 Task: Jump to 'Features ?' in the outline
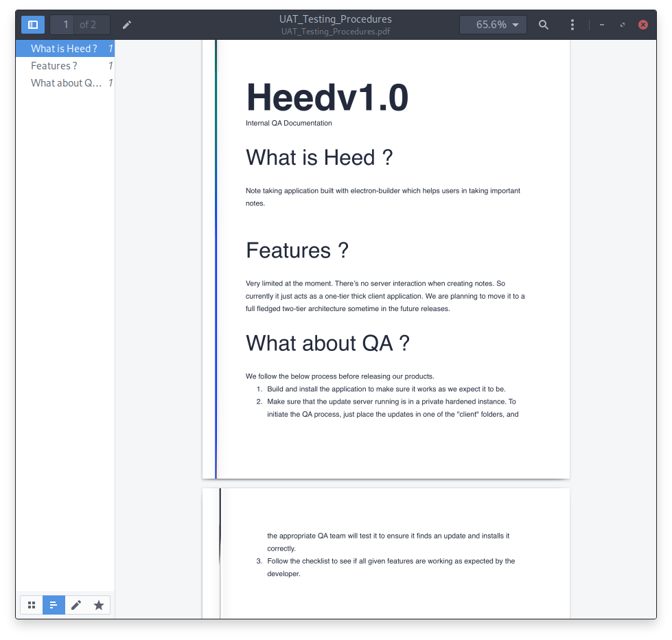tap(54, 66)
